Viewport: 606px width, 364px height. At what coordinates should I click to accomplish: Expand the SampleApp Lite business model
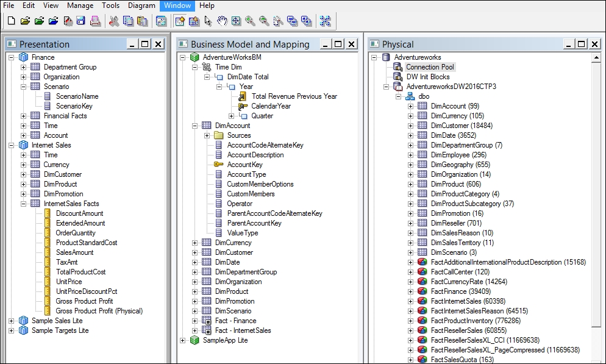click(183, 340)
